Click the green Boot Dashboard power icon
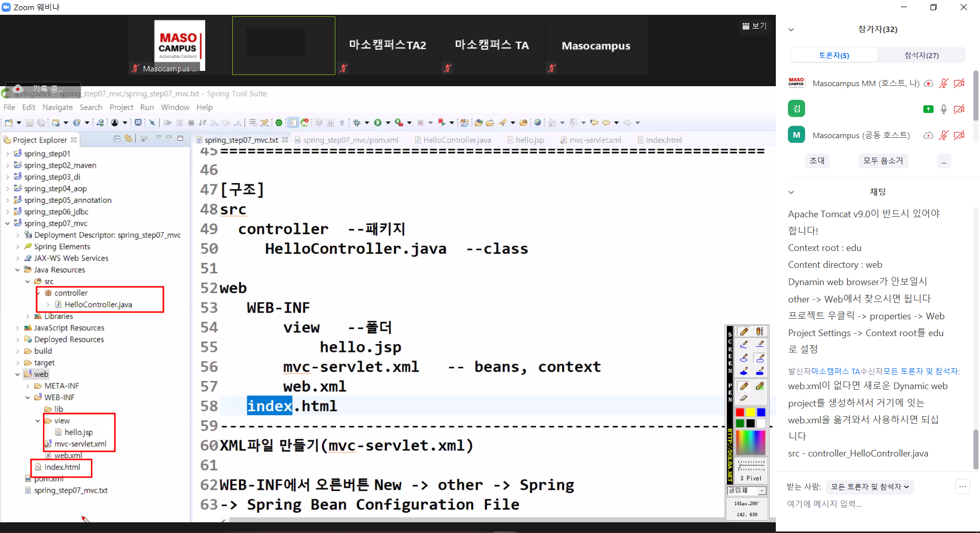Screen dimensions: 980x533 tap(279, 123)
